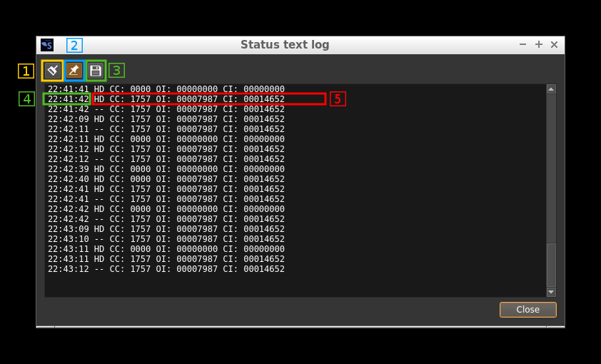Screen dimensions: 601x364
Task: Click the log line at 22:42:09
Action: tap(166, 119)
